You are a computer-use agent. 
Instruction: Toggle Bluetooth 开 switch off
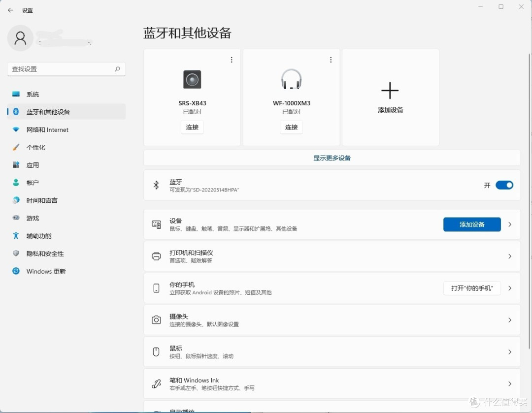504,185
